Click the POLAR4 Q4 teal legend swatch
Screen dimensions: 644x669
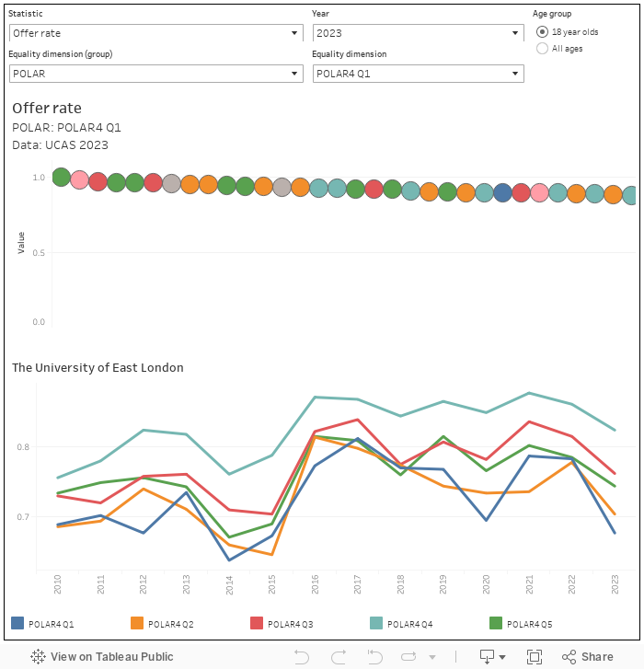tap(376, 624)
